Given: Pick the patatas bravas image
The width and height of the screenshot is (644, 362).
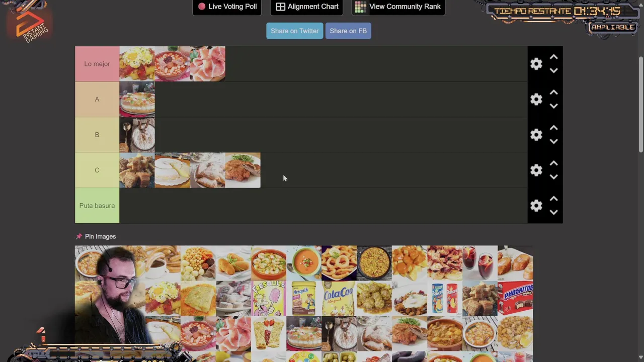Looking at the screenshot, I should tap(410, 263).
